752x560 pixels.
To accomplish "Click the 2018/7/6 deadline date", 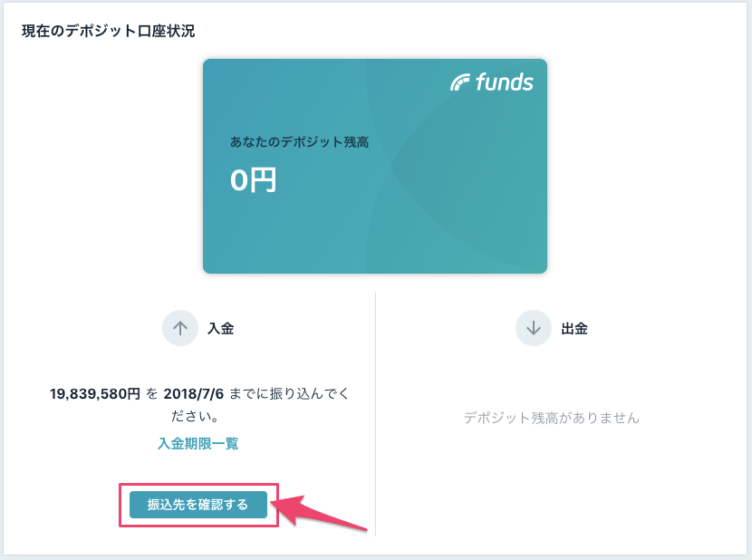I will (194, 393).
